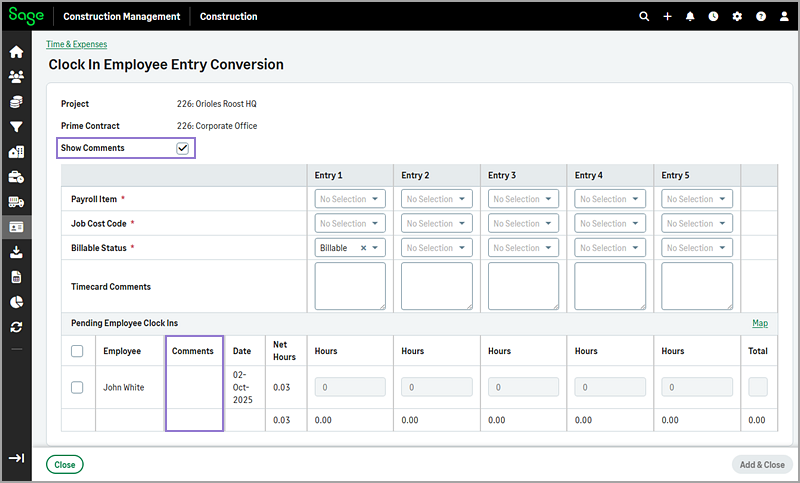Open Payroll Item dropdown for Entry 5
800x483 pixels.
coord(697,199)
